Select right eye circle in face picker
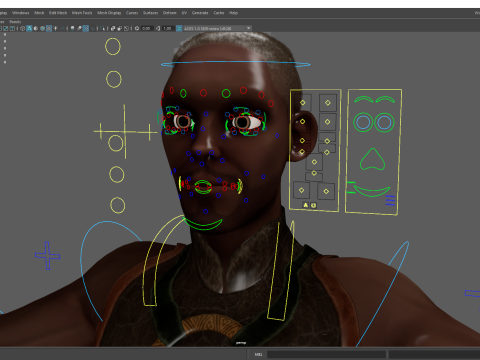The width and height of the screenshot is (480, 360). [384, 123]
